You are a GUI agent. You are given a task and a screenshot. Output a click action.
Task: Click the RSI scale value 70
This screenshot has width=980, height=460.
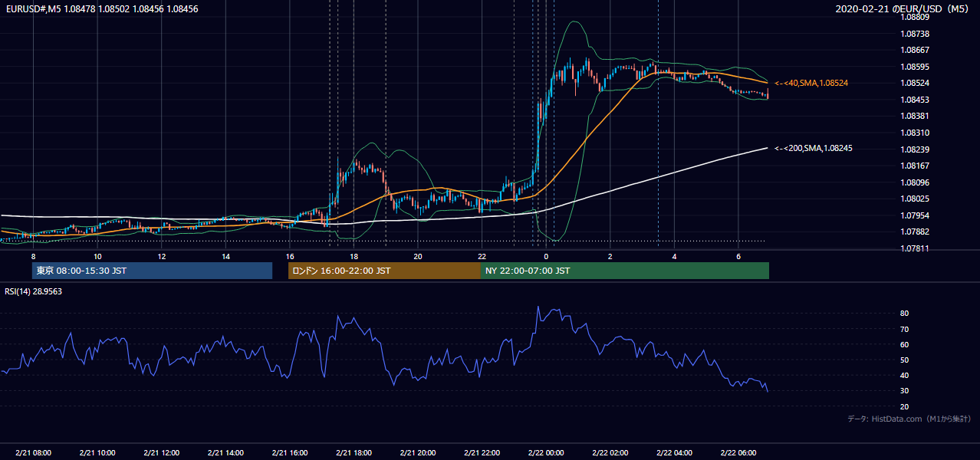(x=905, y=329)
